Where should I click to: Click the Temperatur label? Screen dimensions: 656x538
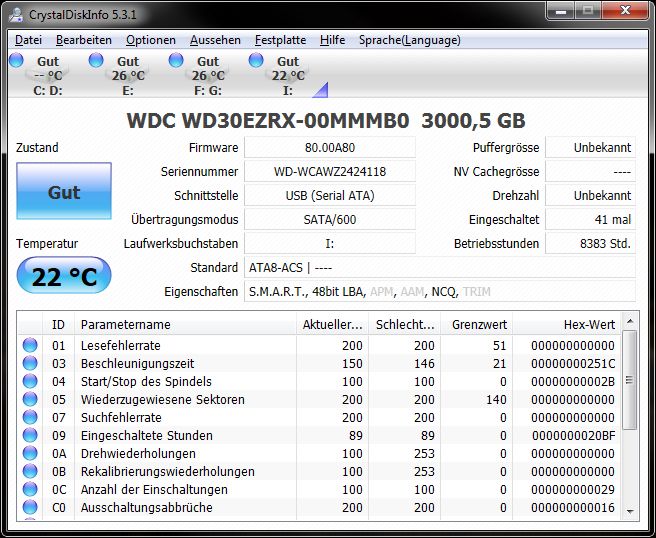click(47, 243)
